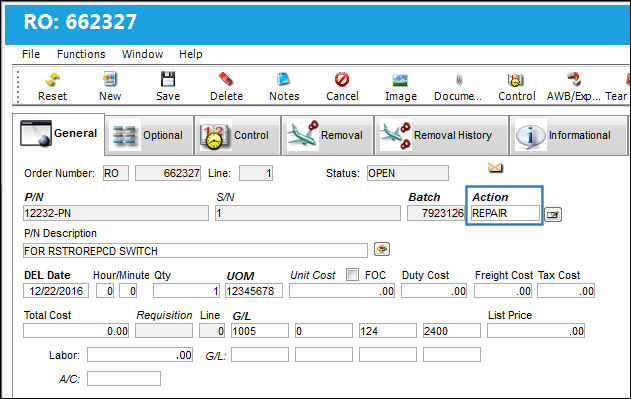
Task: Click the envelope email icon near Status
Action: (495, 167)
